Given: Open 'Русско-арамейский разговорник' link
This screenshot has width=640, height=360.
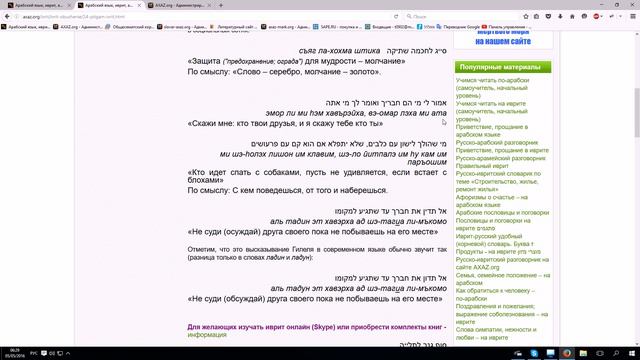Looking at the screenshot, I should tap(500, 158).
